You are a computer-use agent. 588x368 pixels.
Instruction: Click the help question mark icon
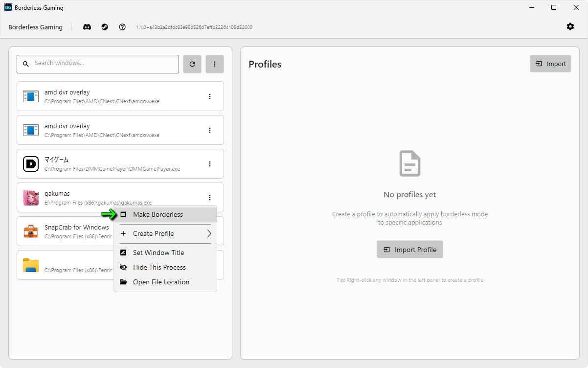tap(122, 27)
